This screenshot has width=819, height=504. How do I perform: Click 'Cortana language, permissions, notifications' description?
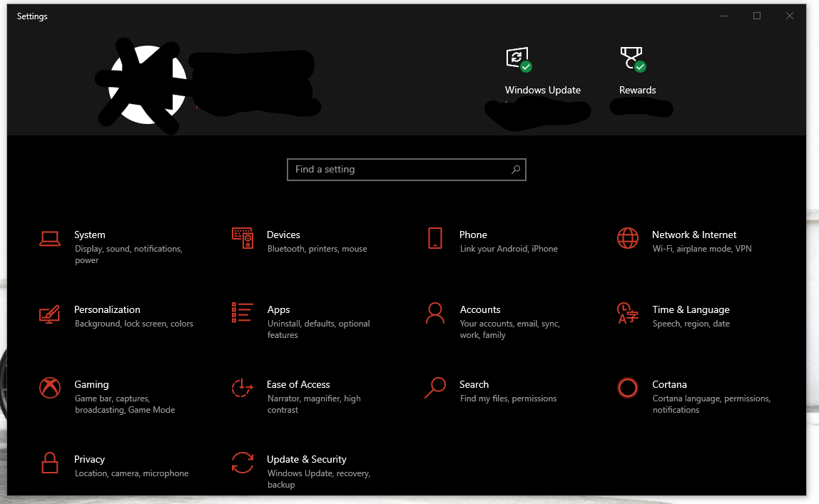click(x=711, y=404)
